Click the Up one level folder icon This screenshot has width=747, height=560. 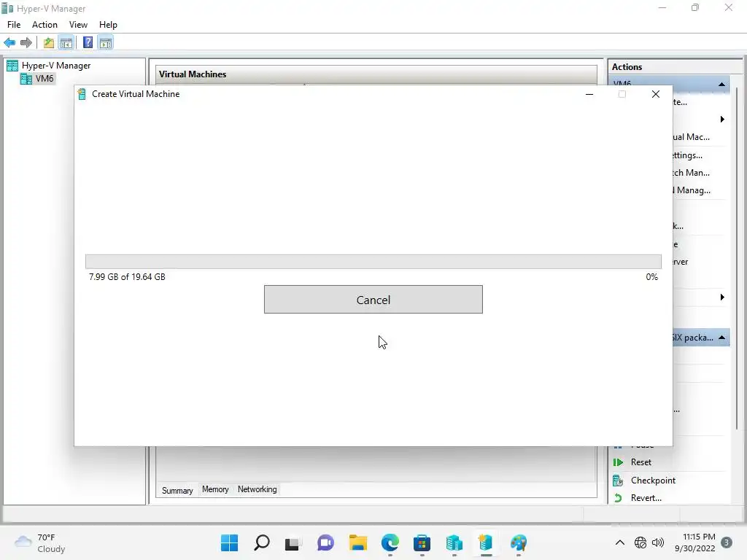tap(49, 43)
